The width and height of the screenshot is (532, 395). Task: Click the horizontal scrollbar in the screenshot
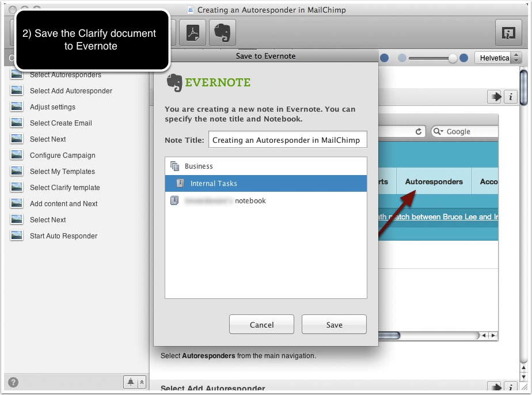[x=389, y=336]
